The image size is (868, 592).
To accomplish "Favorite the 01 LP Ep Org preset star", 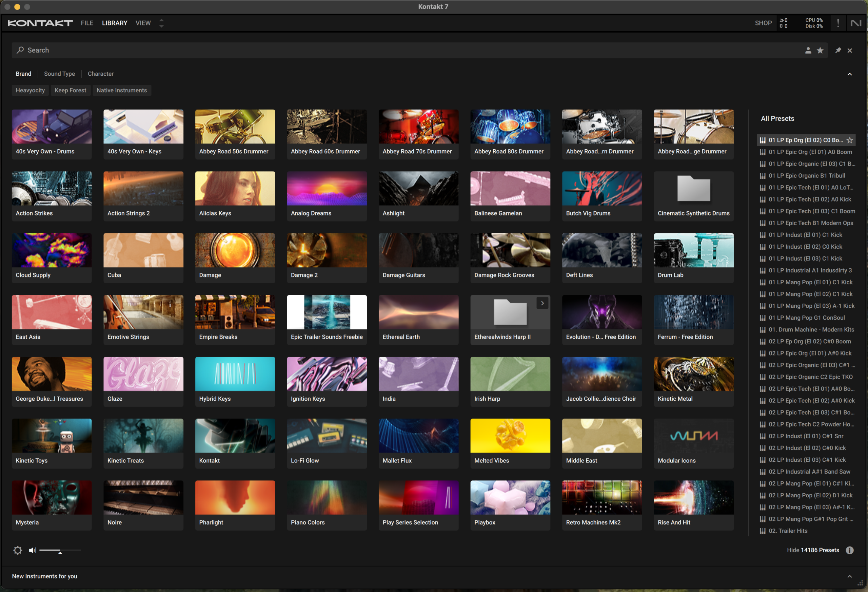I will coord(850,140).
